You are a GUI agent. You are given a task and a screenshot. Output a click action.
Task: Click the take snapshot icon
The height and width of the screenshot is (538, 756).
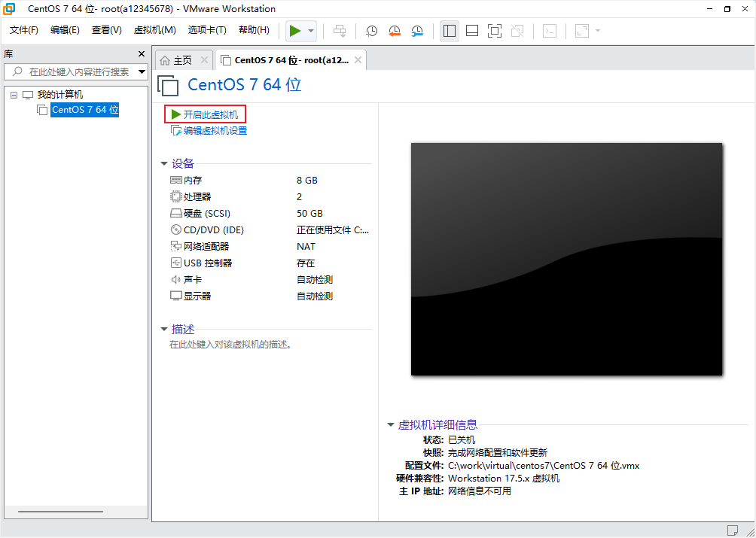(372, 31)
